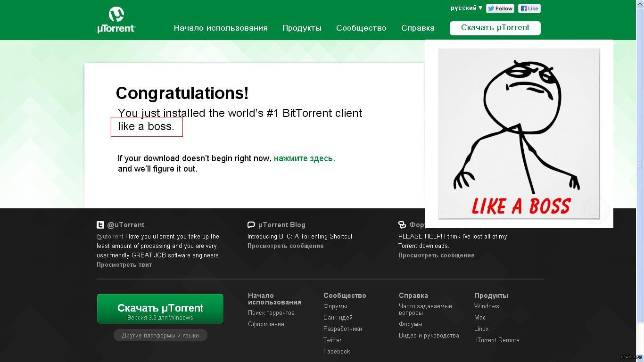Open the Продукты menu
This screenshot has width=644, height=362.
point(302,28)
